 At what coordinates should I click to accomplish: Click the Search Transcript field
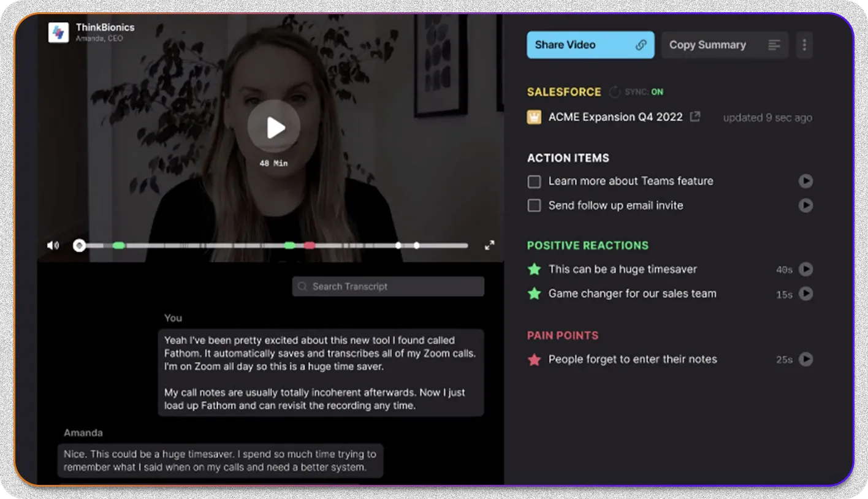click(388, 286)
